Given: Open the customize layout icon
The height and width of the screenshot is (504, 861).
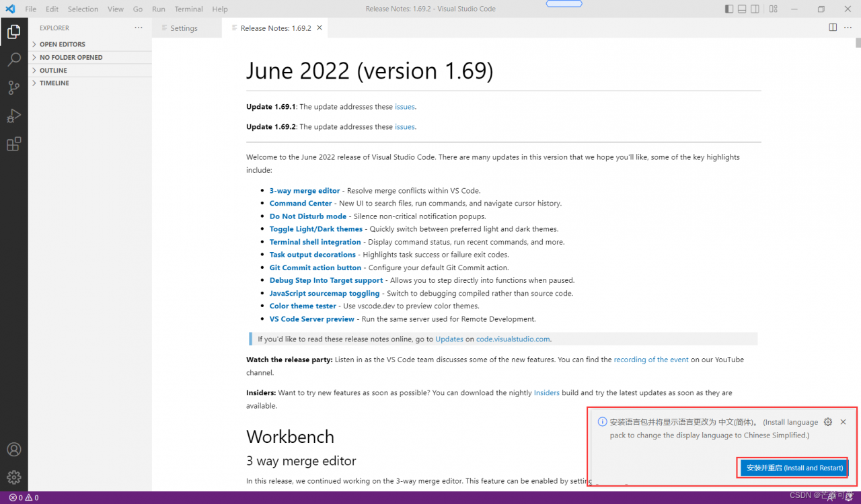Looking at the screenshot, I should coord(774,9).
